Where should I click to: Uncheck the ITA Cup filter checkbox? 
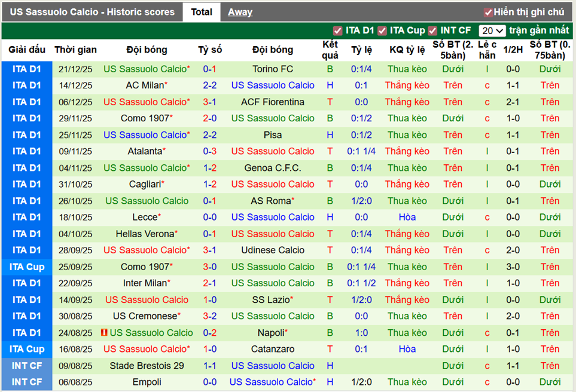pyautogui.click(x=382, y=31)
